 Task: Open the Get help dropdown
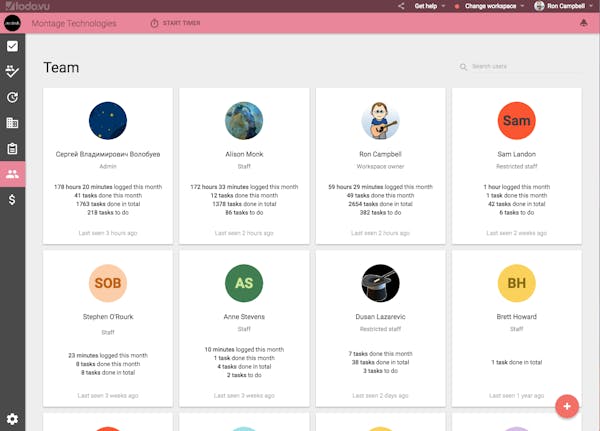[x=430, y=6]
